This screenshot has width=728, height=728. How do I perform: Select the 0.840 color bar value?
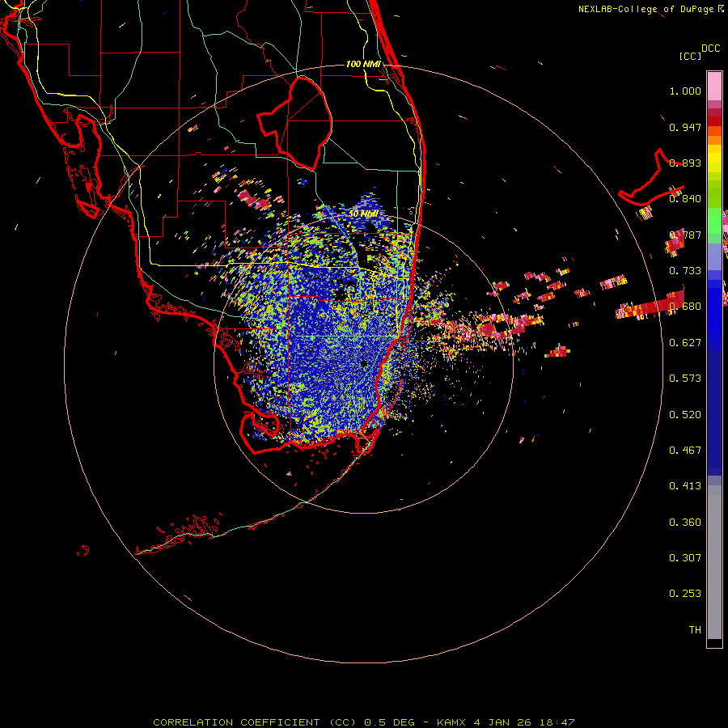coord(685,199)
